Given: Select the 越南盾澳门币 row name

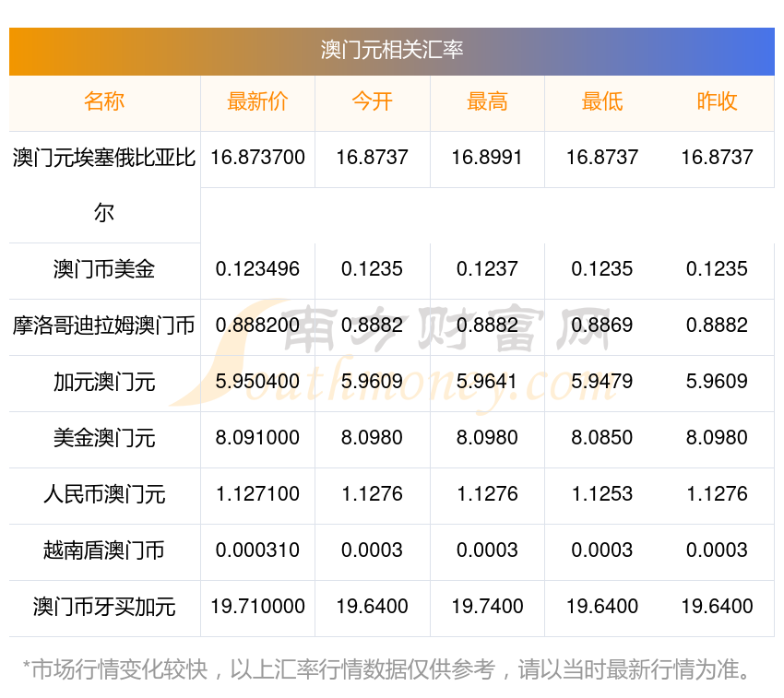Looking at the screenshot, I should click(x=104, y=550).
